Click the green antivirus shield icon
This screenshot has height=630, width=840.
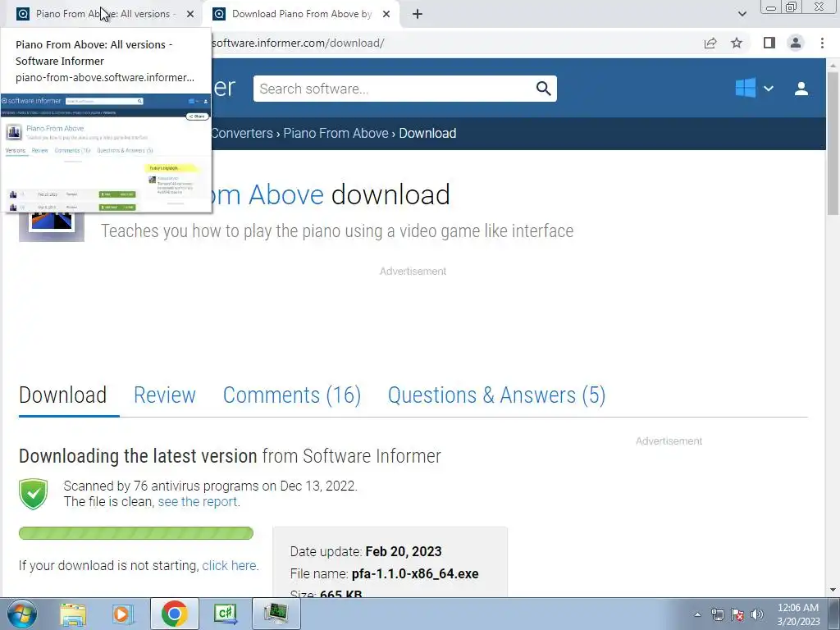tap(33, 494)
